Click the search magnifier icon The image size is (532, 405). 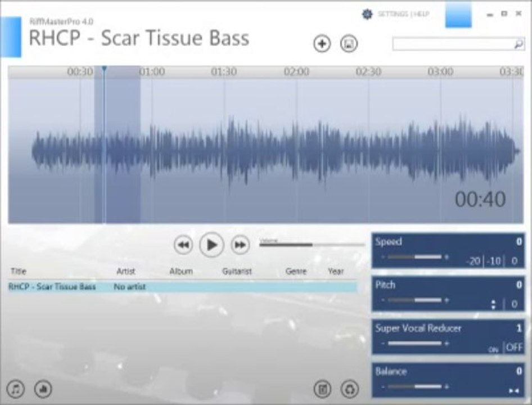click(519, 44)
